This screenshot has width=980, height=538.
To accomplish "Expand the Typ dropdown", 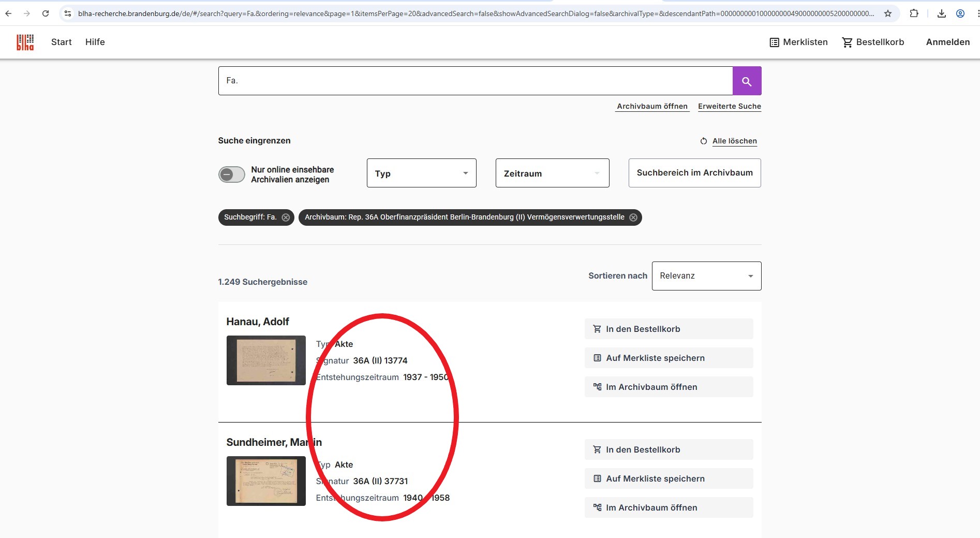I will click(421, 173).
